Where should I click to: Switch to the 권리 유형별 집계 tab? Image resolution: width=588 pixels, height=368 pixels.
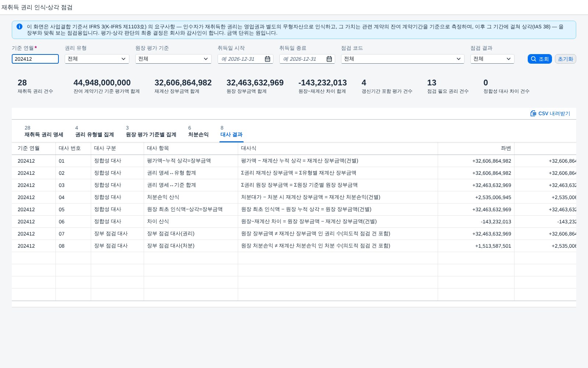coord(94,131)
